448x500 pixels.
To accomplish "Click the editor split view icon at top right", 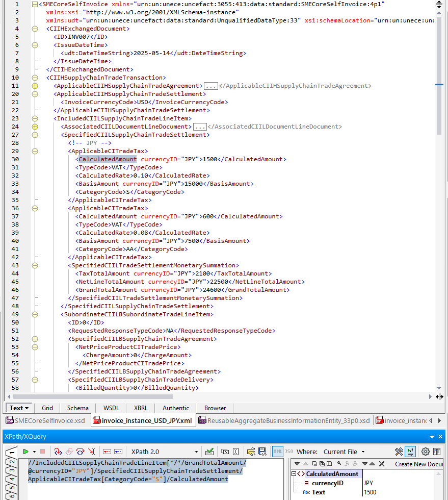I will click(439, 4).
